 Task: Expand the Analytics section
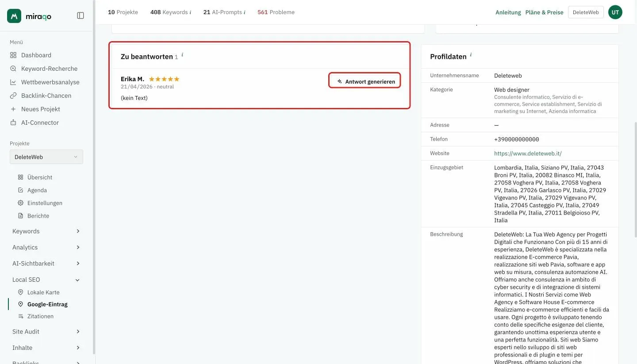click(x=47, y=247)
